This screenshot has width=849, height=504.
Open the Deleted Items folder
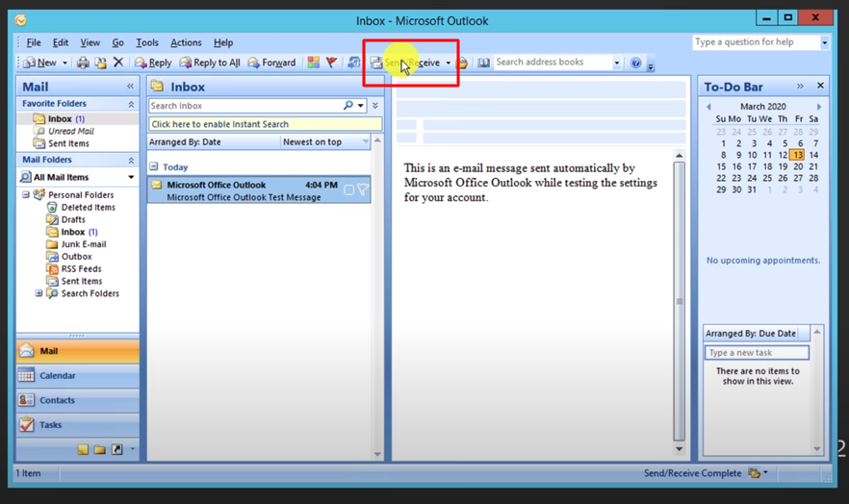[x=81, y=207]
